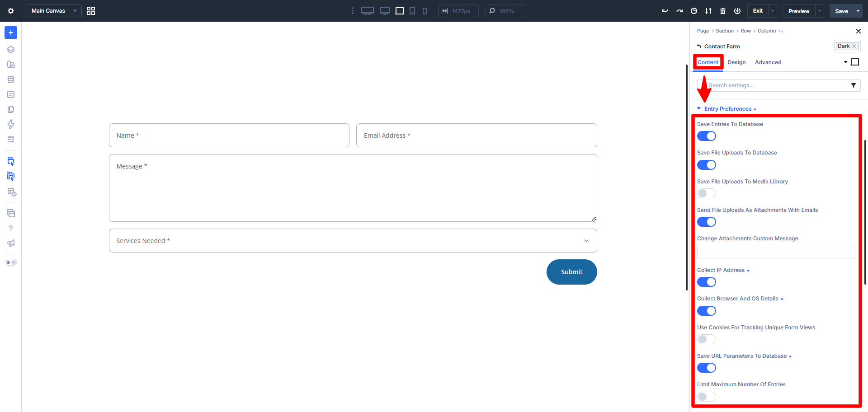This screenshot has width=868, height=412.
Task: Click the Exit button
Action: click(x=758, y=11)
